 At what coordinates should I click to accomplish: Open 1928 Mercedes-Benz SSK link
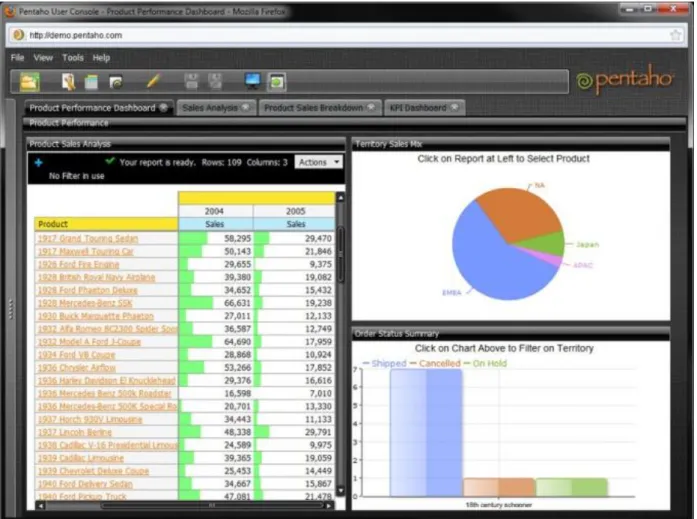[85, 303]
